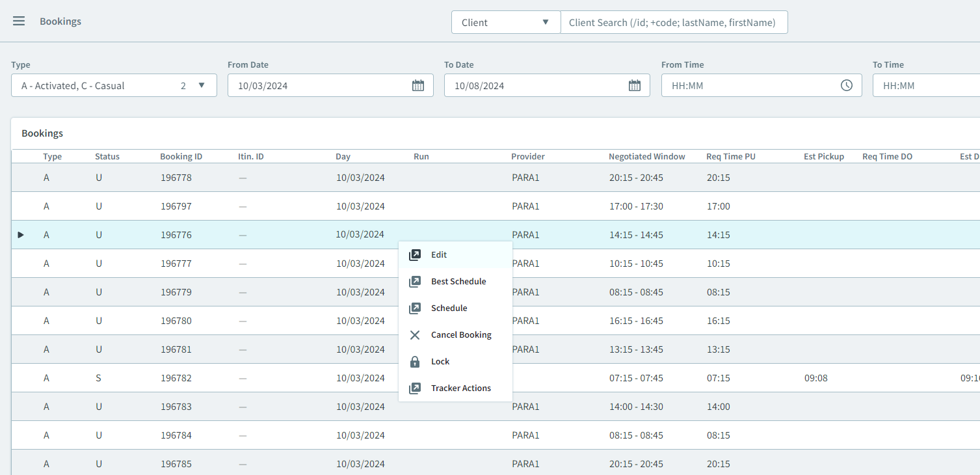Click the Negotiated Window column header
Viewport: 980px width, 475px height.
click(646, 156)
